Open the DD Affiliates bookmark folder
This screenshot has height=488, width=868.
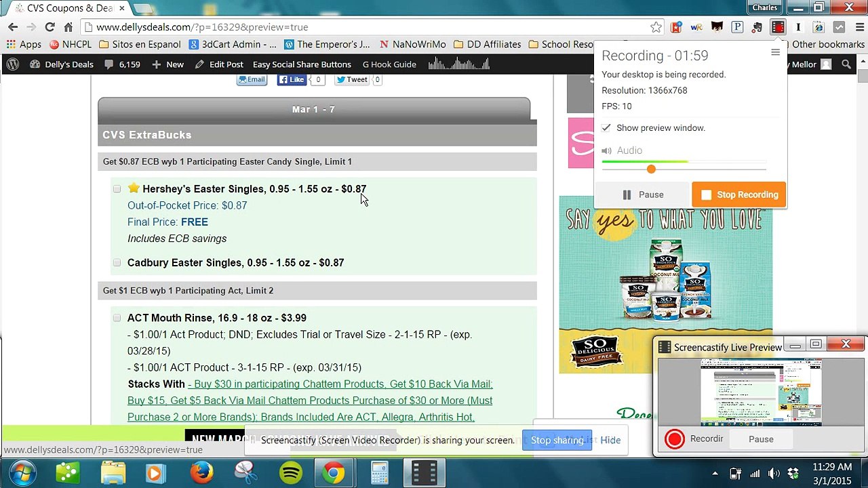487,45
